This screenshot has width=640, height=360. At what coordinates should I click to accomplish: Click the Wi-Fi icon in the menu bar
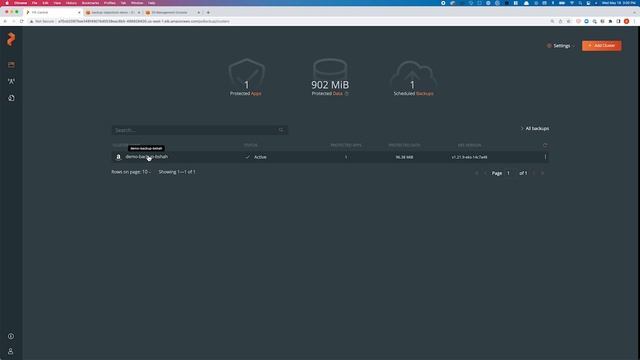pos(571,3)
